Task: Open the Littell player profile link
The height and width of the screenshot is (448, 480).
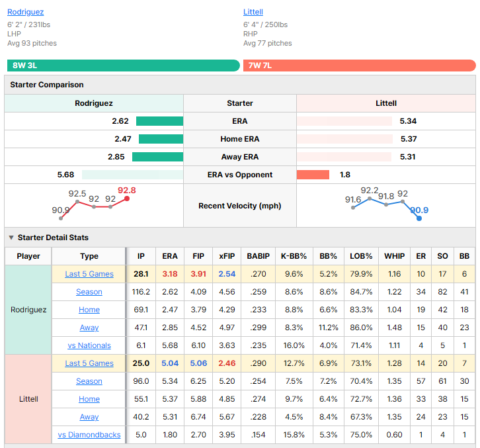Action: point(253,12)
